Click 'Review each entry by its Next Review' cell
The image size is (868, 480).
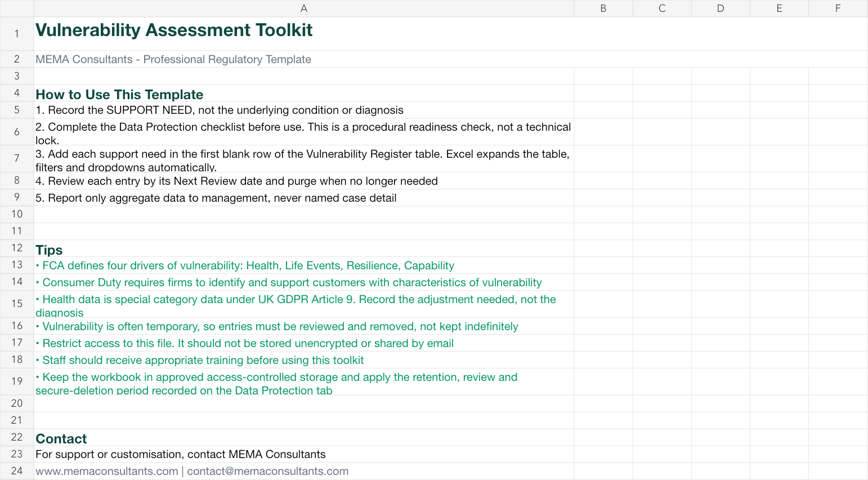304,180
